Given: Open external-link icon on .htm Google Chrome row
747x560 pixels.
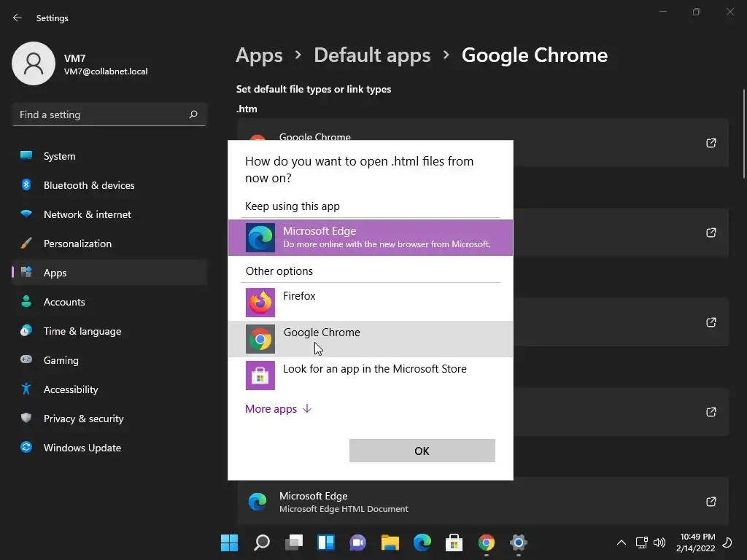Looking at the screenshot, I should point(711,143).
